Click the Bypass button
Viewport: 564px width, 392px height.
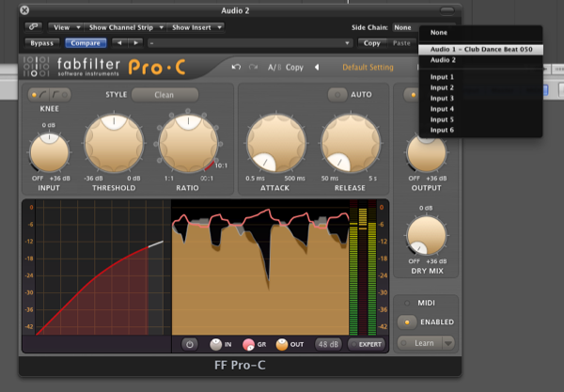point(41,43)
